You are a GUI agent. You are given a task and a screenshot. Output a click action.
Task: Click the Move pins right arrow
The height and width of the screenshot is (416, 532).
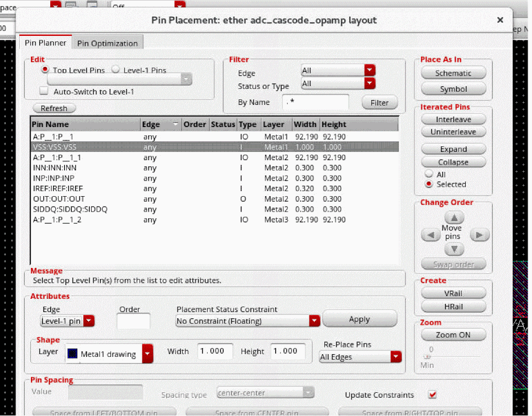(x=479, y=235)
